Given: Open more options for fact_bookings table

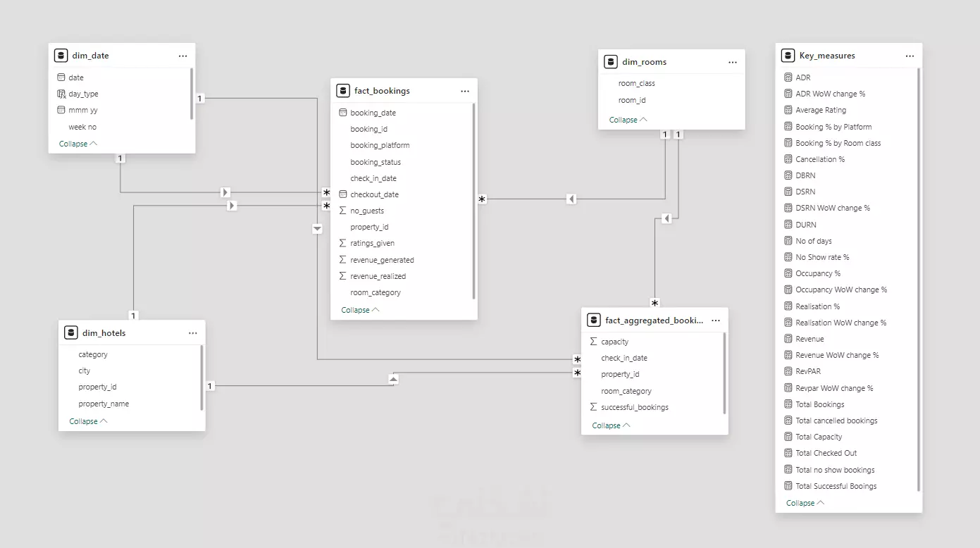Looking at the screenshot, I should [465, 91].
